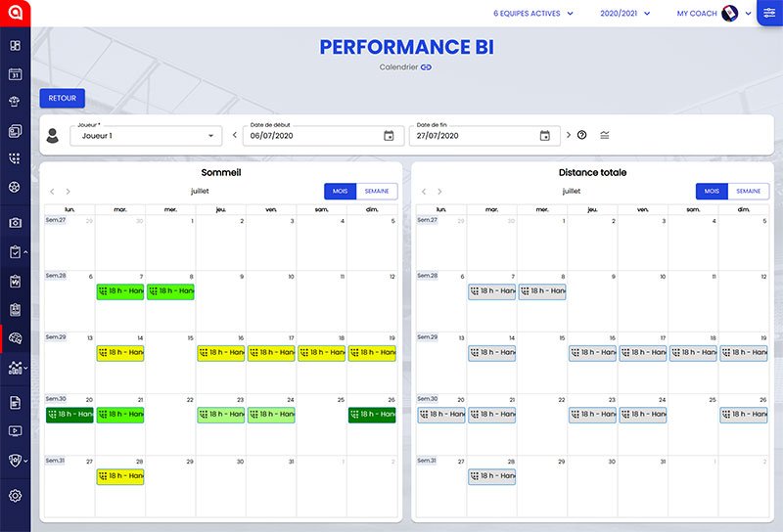Switch Sommeil calendar to Semaine view
This screenshot has height=532, width=783.
coord(376,192)
